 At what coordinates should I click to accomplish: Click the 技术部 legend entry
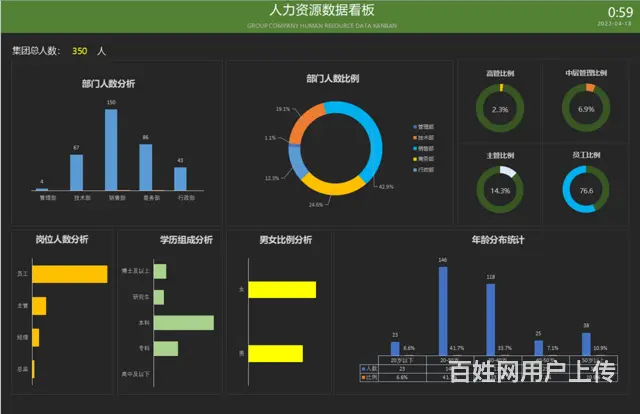(x=424, y=138)
